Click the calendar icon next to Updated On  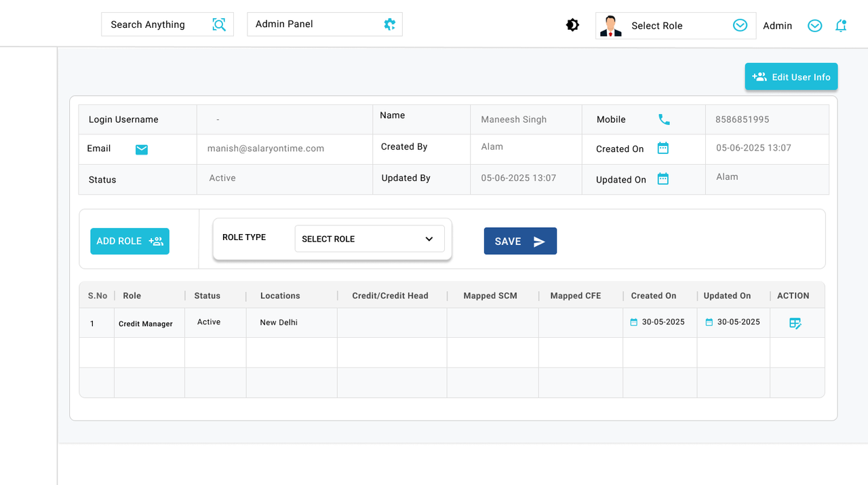coord(663,179)
